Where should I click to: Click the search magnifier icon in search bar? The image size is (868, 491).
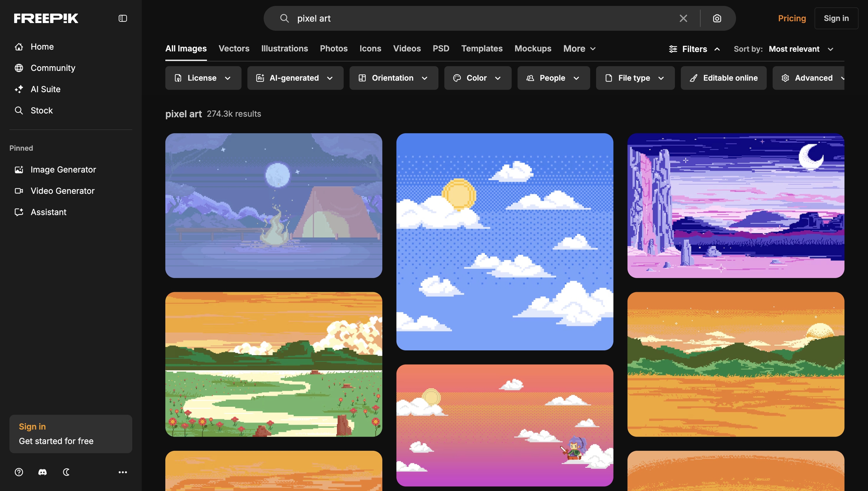(284, 18)
